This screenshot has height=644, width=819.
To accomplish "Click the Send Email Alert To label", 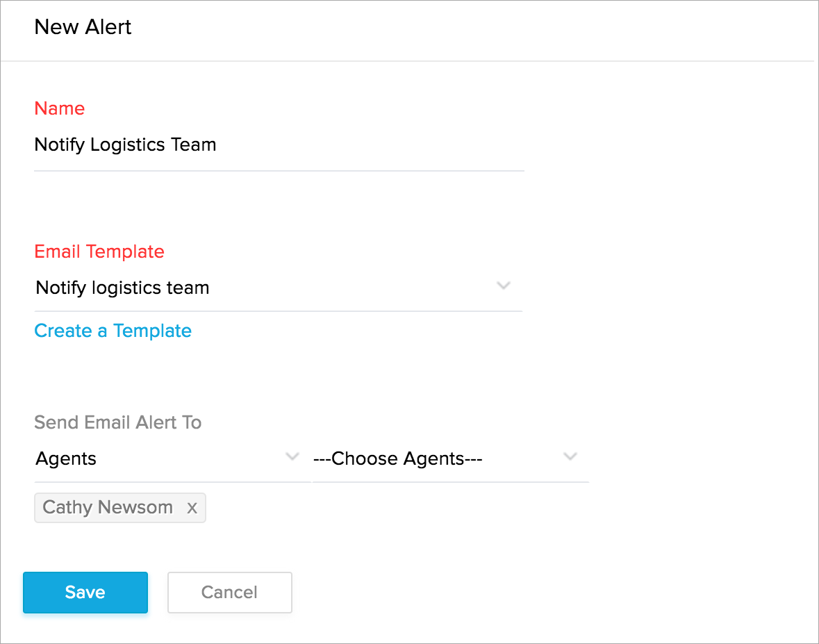I will (117, 422).
